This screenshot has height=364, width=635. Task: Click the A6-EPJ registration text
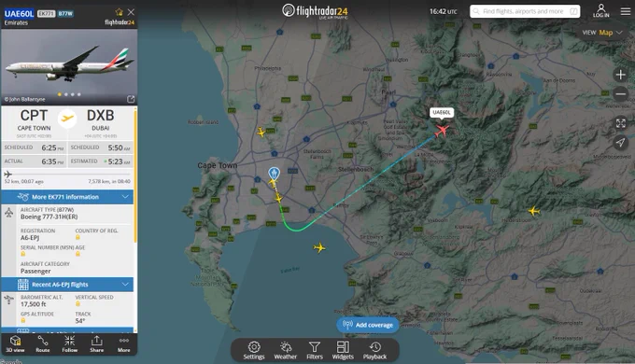pos(30,238)
